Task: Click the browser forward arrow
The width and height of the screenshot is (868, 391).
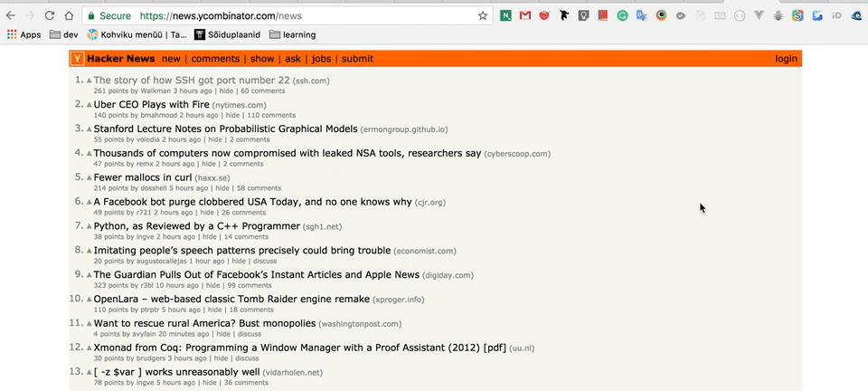Action: [x=30, y=16]
